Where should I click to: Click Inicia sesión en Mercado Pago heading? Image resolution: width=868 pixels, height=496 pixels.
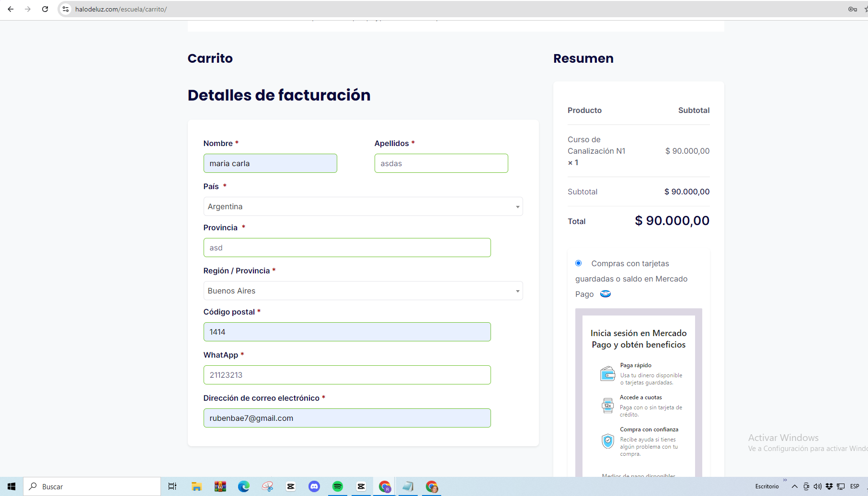coord(639,339)
